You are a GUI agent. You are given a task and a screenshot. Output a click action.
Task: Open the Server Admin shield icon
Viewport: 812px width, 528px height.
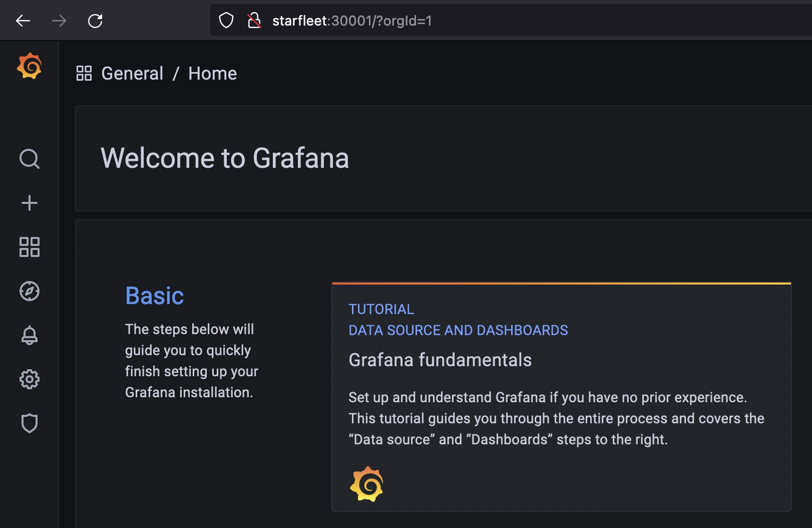[x=29, y=423]
